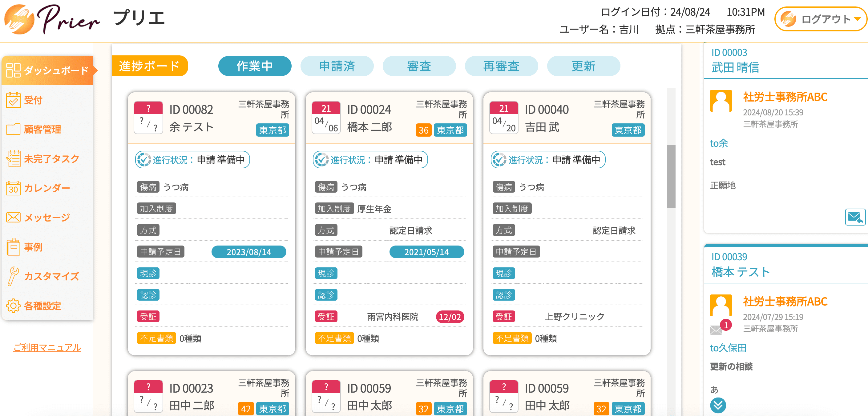
Task: Click the 未完了タスク checklist icon
Action: (x=14, y=159)
